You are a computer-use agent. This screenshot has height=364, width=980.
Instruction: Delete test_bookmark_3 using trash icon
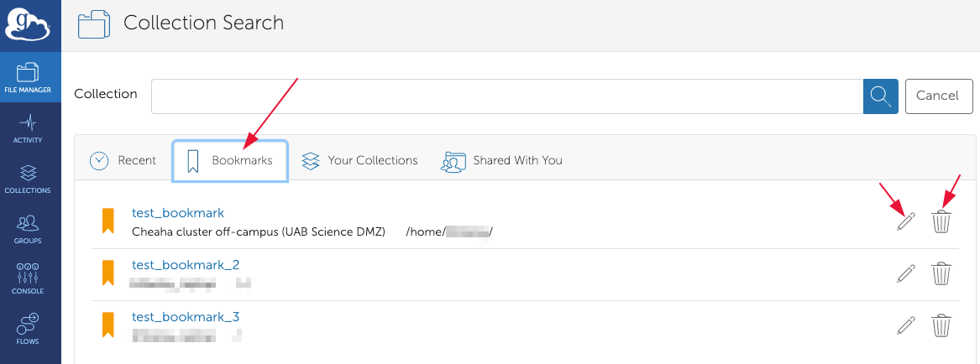941,325
